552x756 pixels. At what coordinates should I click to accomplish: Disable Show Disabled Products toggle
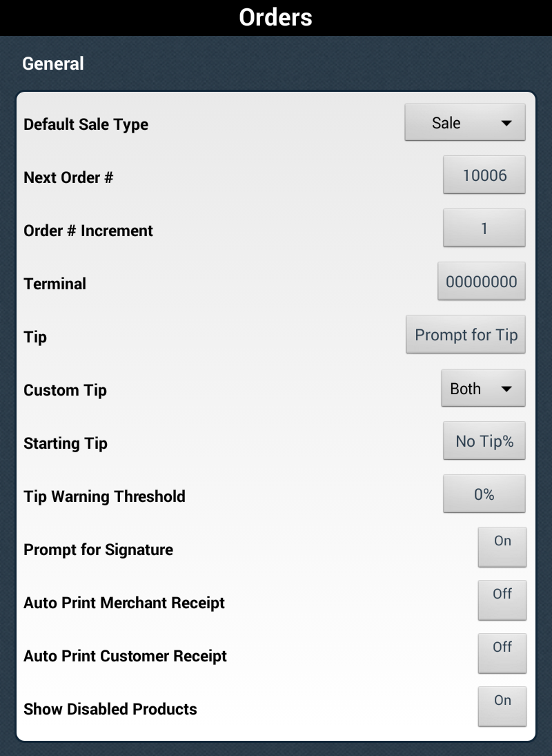[502, 706]
